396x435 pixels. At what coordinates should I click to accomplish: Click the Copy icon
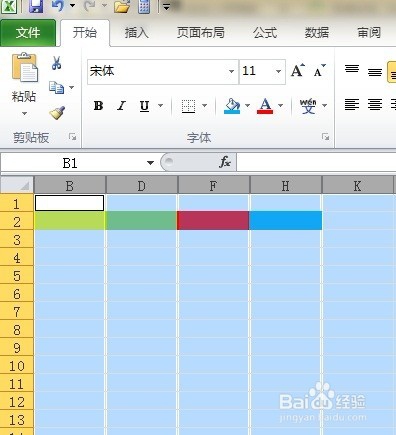56,88
